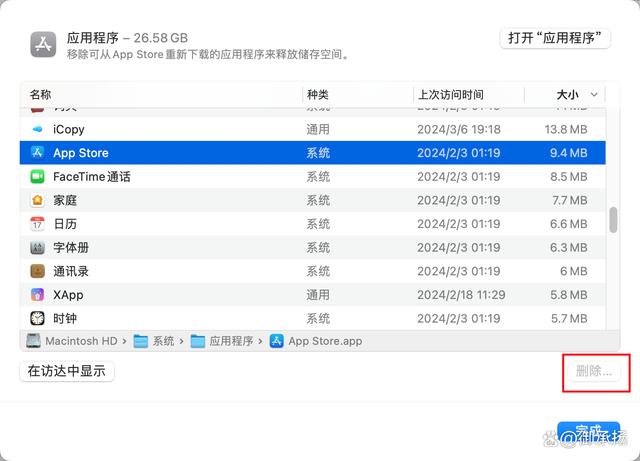Viewport: 640px width, 461px height.
Task: Select the 时钟 row
Action: pos(313,318)
